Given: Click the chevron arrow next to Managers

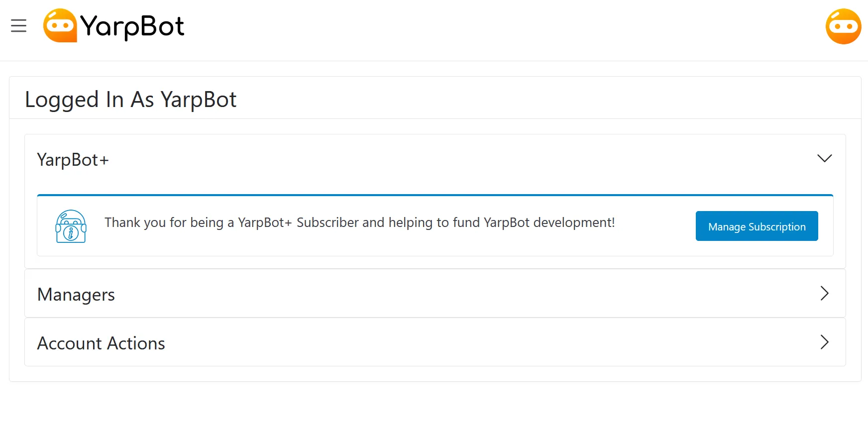Looking at the screenshot, I should pyautogui.click(x=824, y=293).
